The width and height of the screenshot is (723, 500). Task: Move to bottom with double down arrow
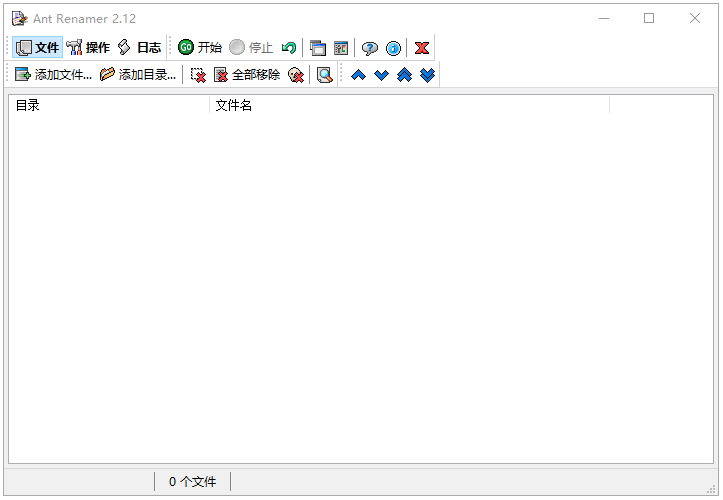click(x=427, y=75)
